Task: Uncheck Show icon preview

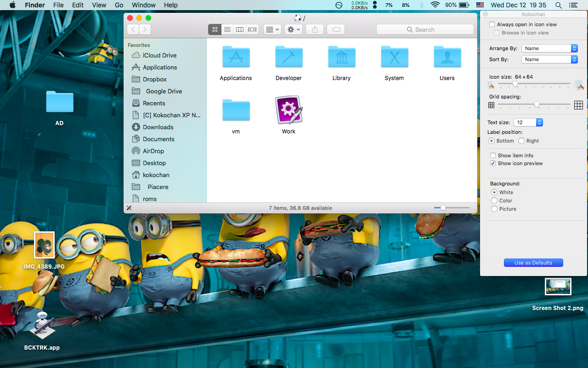Action: click(x=493, y=163)
